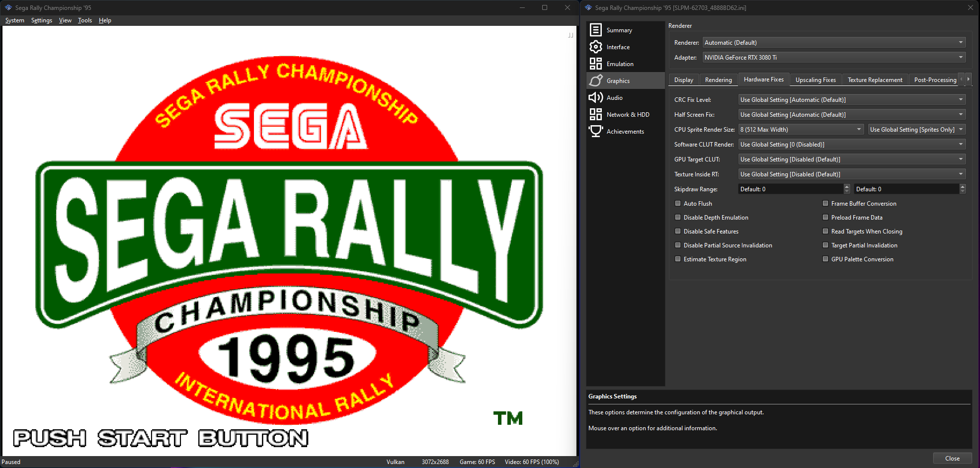Open the Sprites Only render level dropdown
This screenshot has height=468, width=980.
point(917,130)
